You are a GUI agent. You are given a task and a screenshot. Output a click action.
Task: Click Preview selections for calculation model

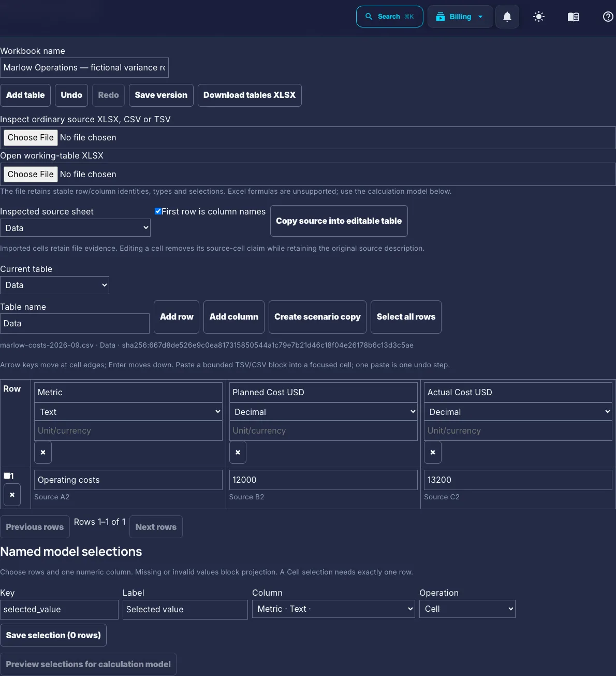[88, 664]
